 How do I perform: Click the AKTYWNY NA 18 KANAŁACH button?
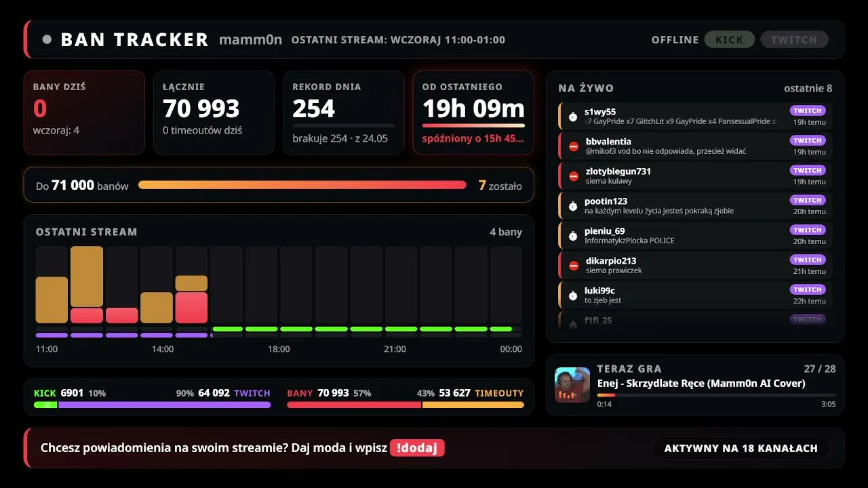point(741,448)
